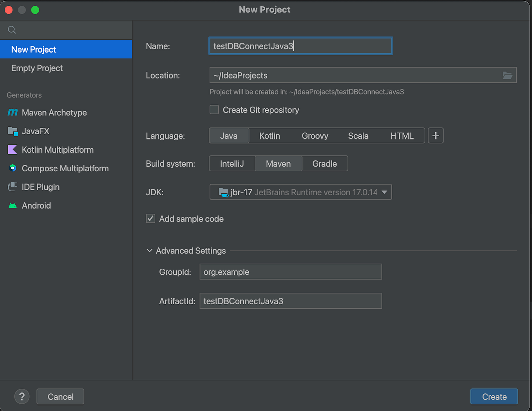Select the New Project sidebar entry
The height and width of the screenshot is (411, 532).
click(x=33, y=49)
